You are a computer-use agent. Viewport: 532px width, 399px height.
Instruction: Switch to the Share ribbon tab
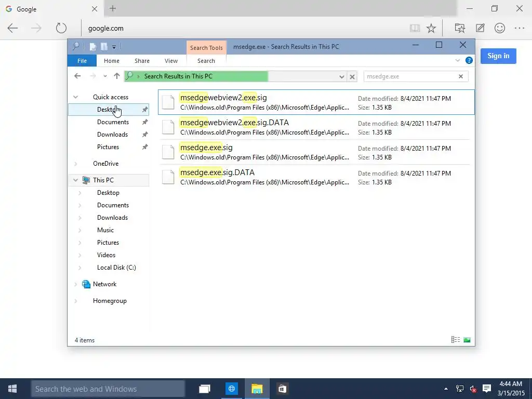(x=142, y=61)
